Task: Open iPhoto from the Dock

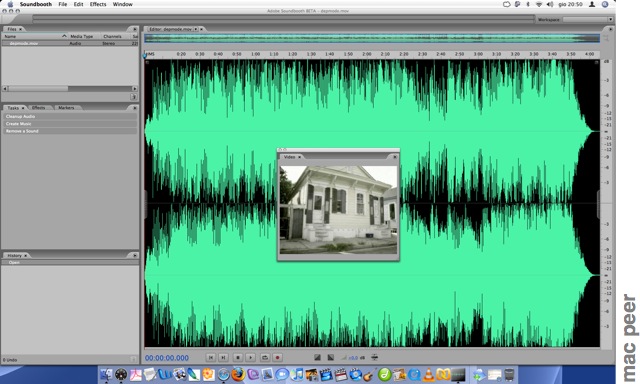Action: click(312, 374)
